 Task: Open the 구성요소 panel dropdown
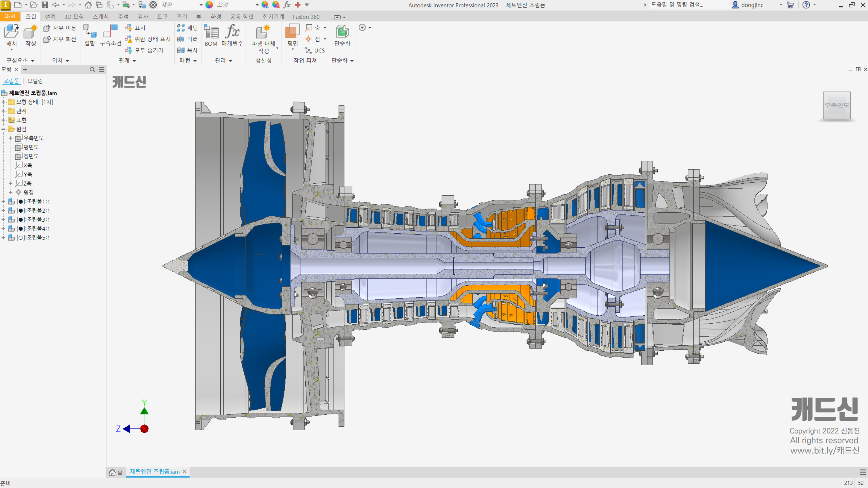(x=33, y=61)
